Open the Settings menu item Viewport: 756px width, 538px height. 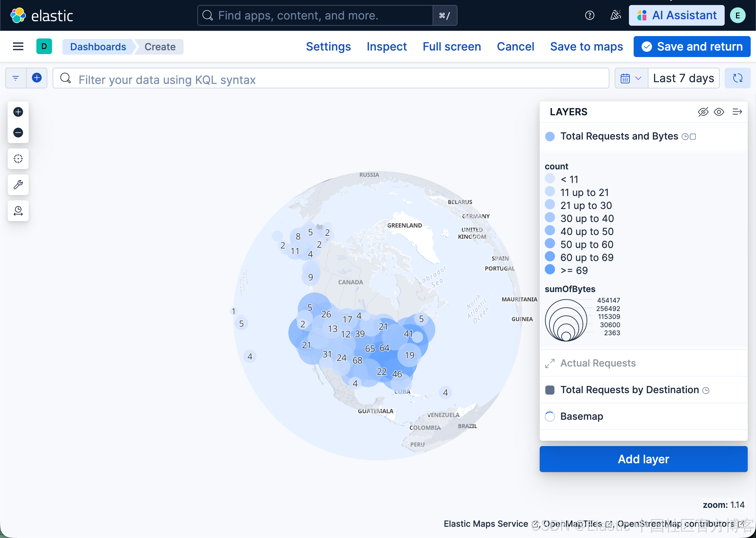pos(328,47)
